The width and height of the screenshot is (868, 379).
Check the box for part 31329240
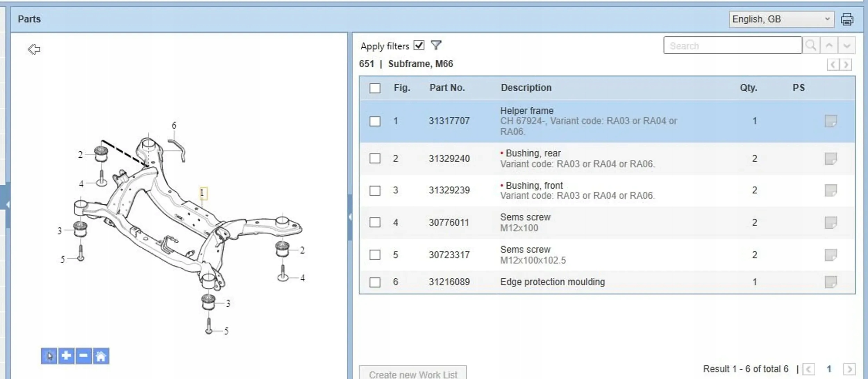pyautogui.click(x=375, y=158)
